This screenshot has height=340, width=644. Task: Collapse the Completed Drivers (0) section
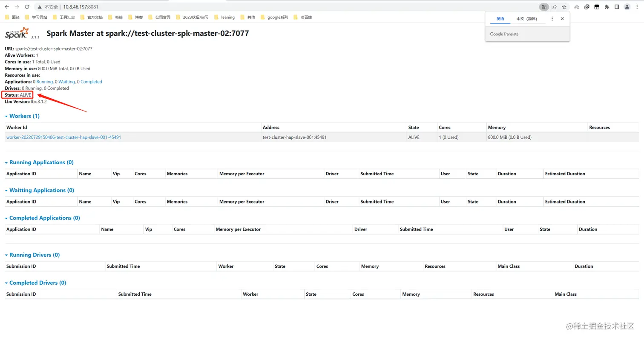tap(35, 283)
